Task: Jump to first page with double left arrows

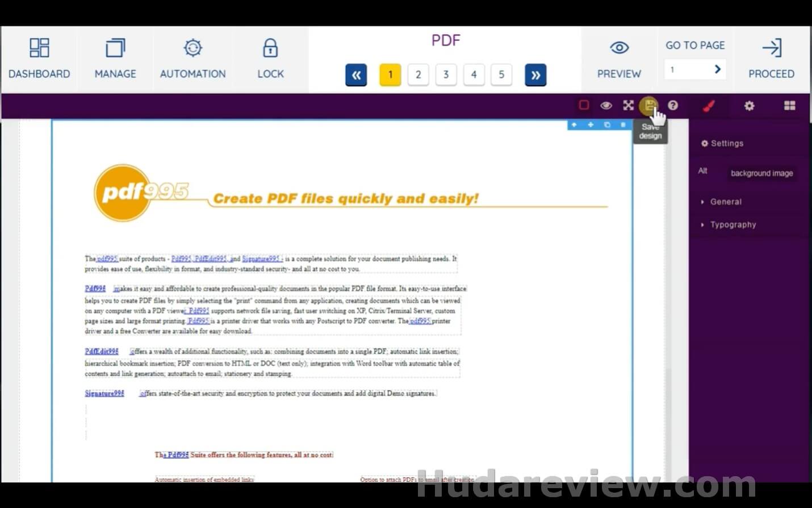Action: tap(356, 75)
